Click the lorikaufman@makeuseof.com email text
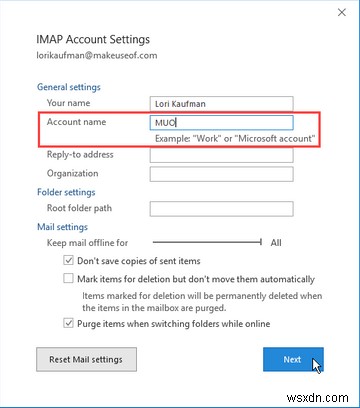 tap(97, 55)
